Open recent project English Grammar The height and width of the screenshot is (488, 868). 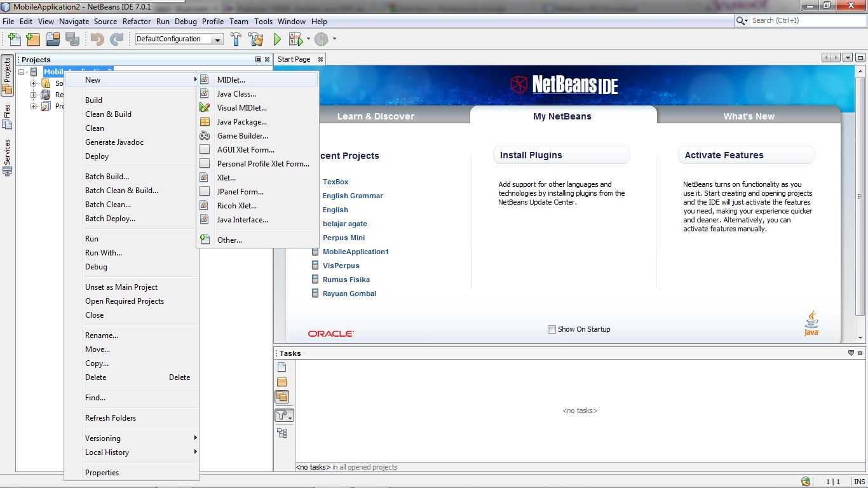coord(353,196)
